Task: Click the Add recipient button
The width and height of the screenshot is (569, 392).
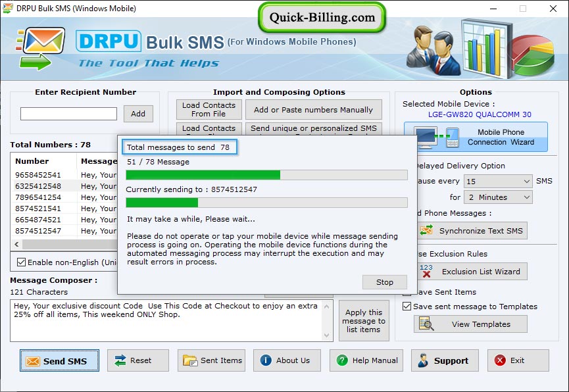Action: tap(138, 114)
